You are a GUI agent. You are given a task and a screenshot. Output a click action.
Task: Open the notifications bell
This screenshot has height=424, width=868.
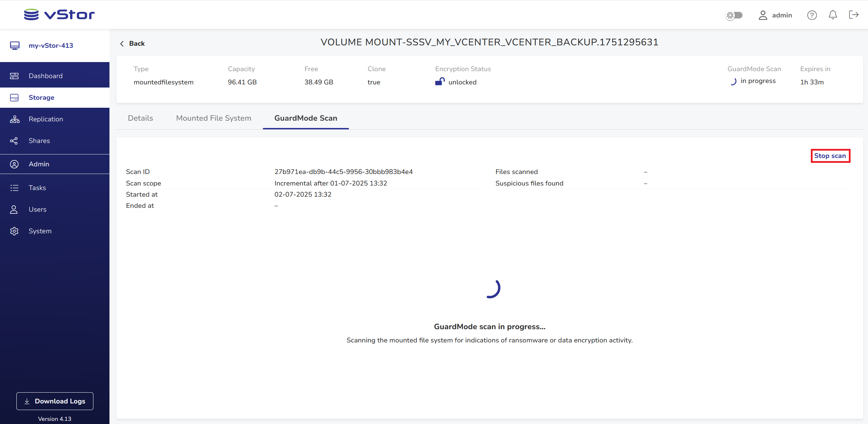tap(833, 15)
